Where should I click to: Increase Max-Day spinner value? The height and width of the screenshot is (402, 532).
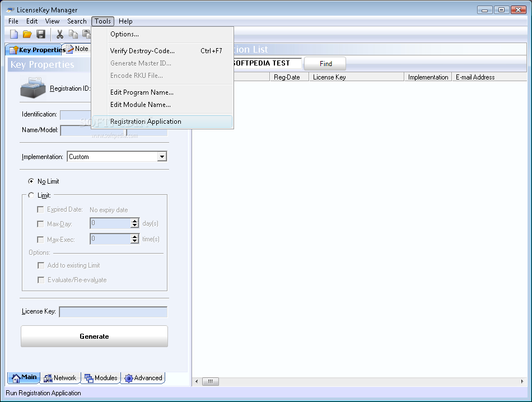(135, 221)
